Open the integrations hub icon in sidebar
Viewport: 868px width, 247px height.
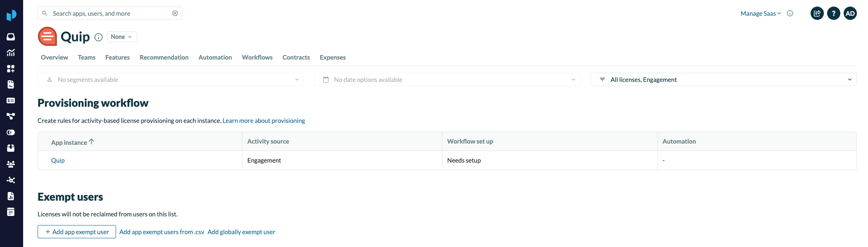11,180
